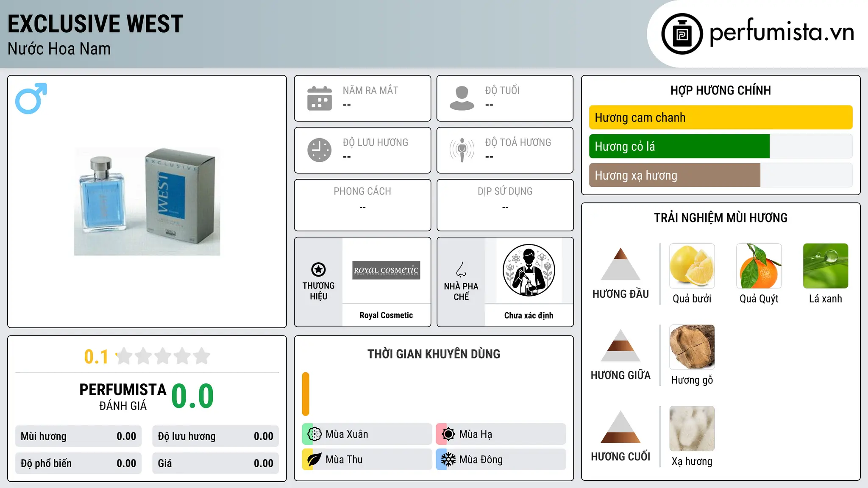The image size is (868, 488).
Task: Select the Quả bưởi grapefruit note image
Action: [x=692, y=266]
